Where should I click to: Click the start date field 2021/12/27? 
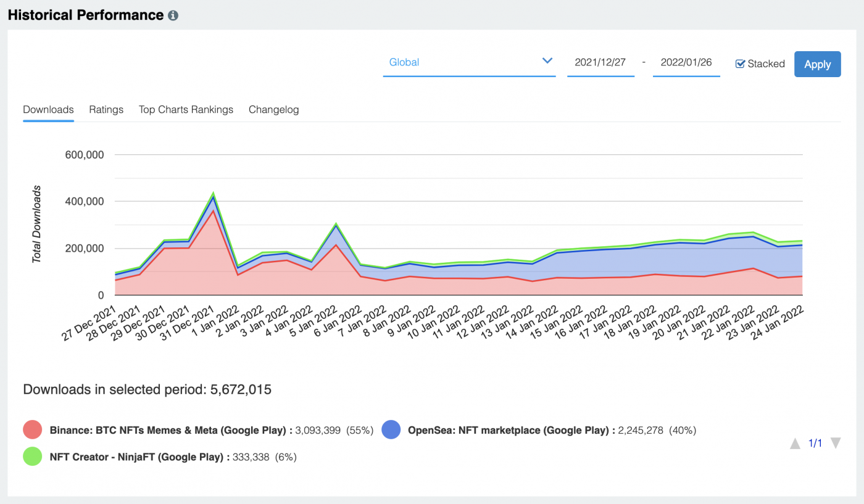(600, 62)
